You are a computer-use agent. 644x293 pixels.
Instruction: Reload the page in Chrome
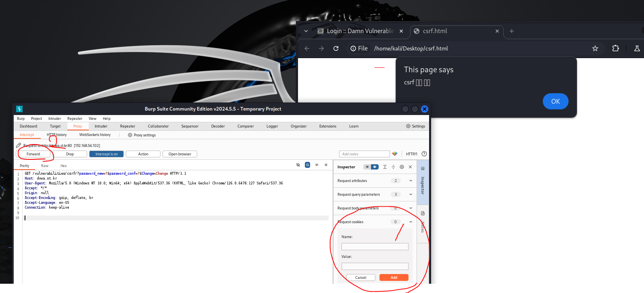[336, 48]
